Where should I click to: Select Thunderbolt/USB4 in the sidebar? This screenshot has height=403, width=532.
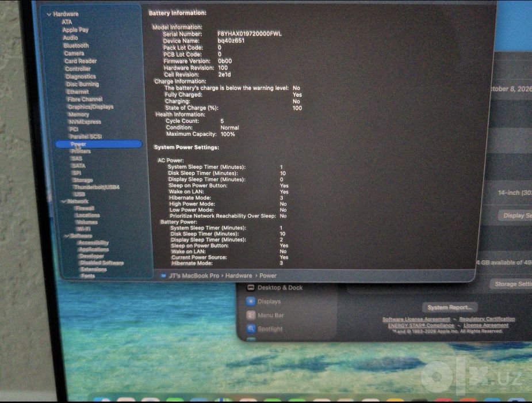(x=97, y=187)
